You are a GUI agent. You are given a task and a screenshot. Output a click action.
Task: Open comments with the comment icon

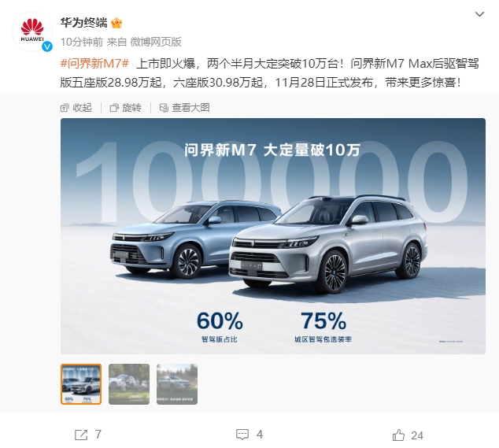pyautogui.click(x=242, y=435)
